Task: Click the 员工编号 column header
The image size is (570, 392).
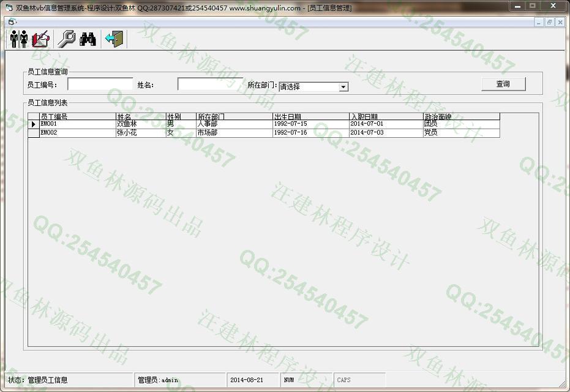Action: click(x=77, y=116)
